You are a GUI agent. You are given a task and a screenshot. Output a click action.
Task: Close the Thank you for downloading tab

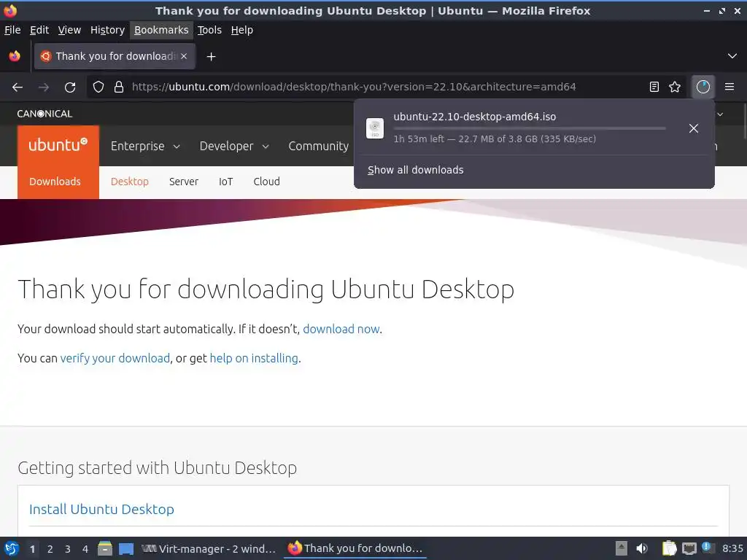coord(184,56)
